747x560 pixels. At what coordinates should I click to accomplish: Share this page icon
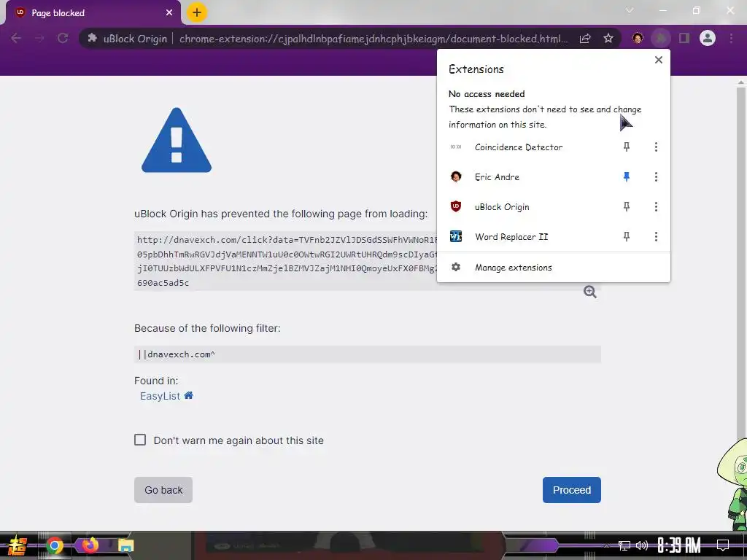pos(585,38)
